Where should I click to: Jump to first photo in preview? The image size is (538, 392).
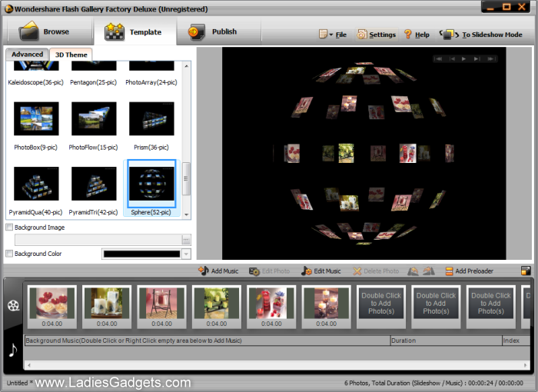[438, 58]
